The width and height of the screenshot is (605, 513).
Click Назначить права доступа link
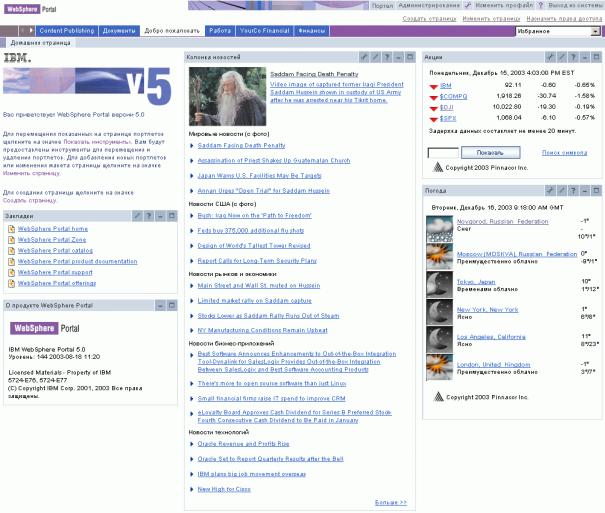point(564,19)
